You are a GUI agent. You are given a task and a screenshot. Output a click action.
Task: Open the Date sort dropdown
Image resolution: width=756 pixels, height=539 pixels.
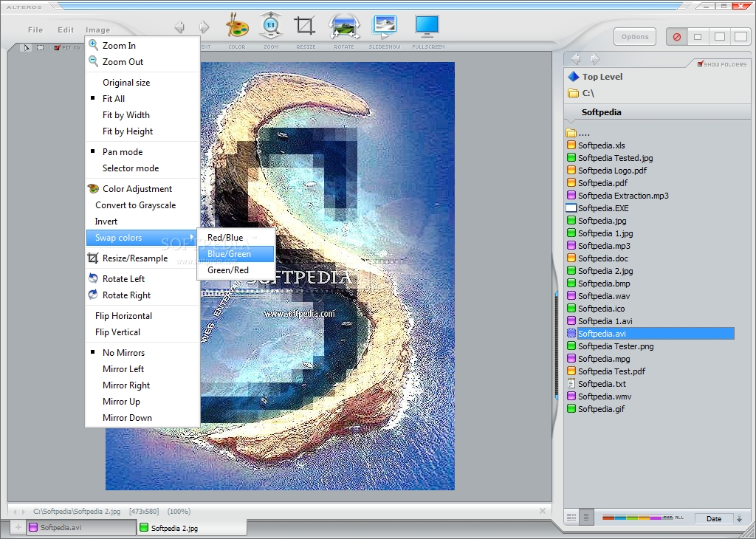(714, 519)
